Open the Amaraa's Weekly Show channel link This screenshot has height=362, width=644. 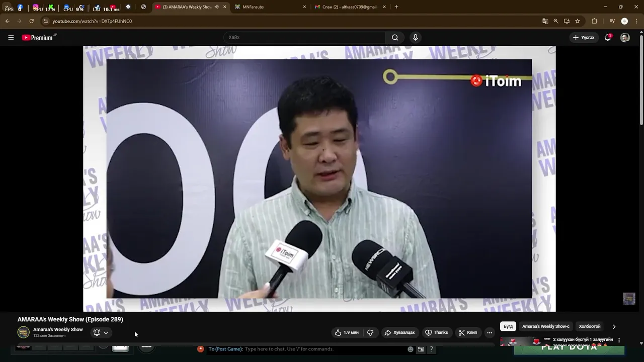click(58, 329)
